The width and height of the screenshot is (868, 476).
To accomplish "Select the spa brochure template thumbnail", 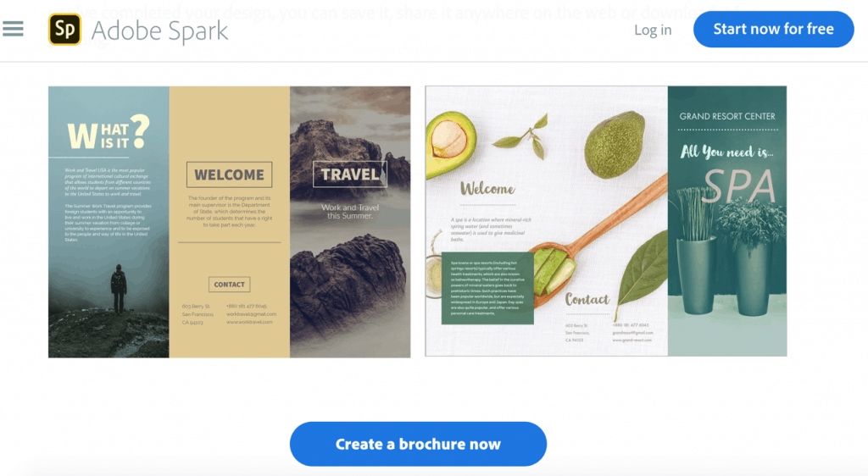I will tap(605, 221).
